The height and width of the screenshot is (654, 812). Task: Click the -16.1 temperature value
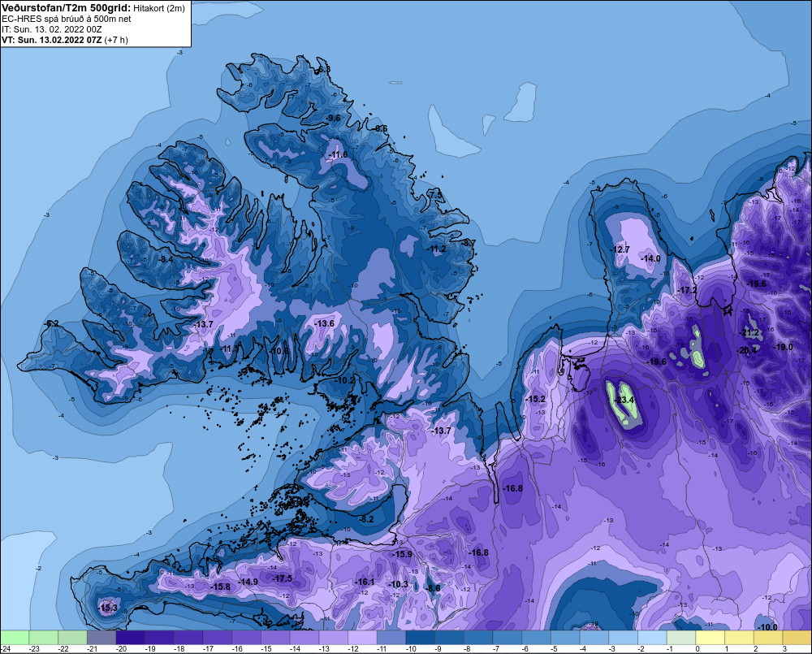pyautogui.click(x=365, y=582)
